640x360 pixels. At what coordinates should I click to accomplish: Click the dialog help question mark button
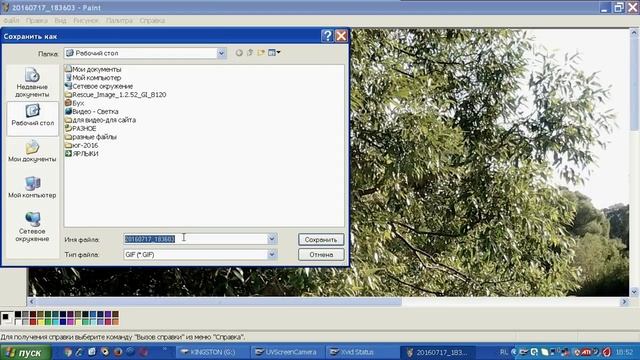pos(327,36)
